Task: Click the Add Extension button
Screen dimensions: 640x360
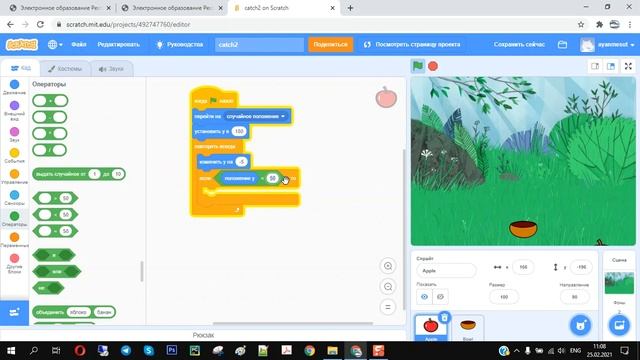Action: tap(14, 313)
